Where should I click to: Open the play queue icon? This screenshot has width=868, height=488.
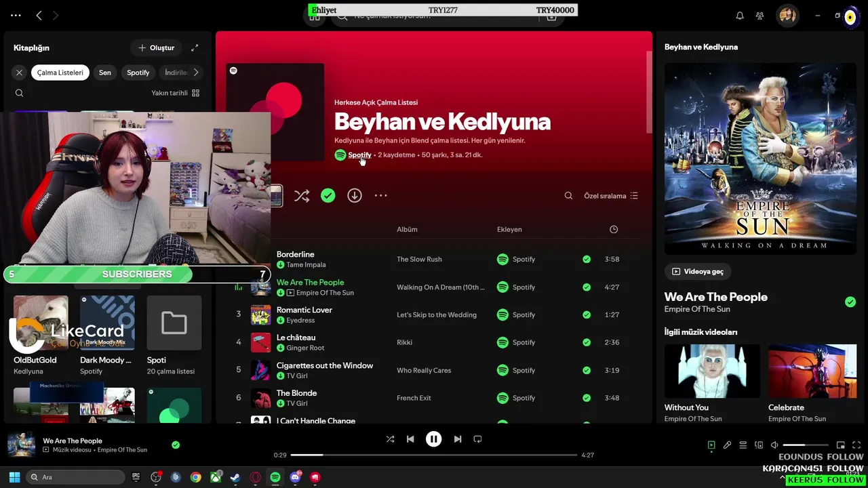click(x=743, y=445)
